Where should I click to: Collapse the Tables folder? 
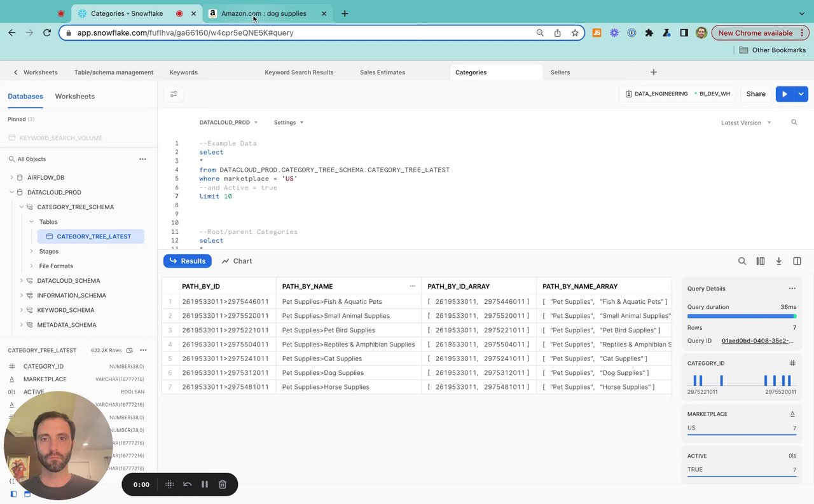32,222
